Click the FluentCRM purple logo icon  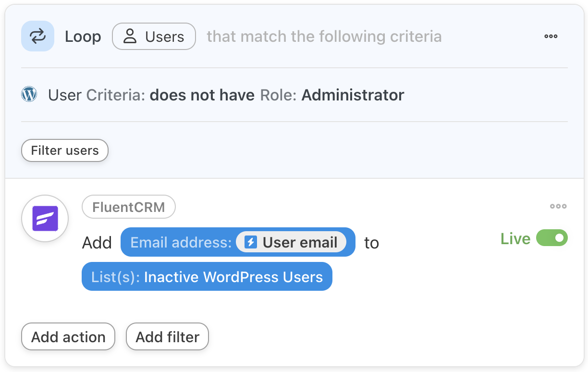pos(45,219)
